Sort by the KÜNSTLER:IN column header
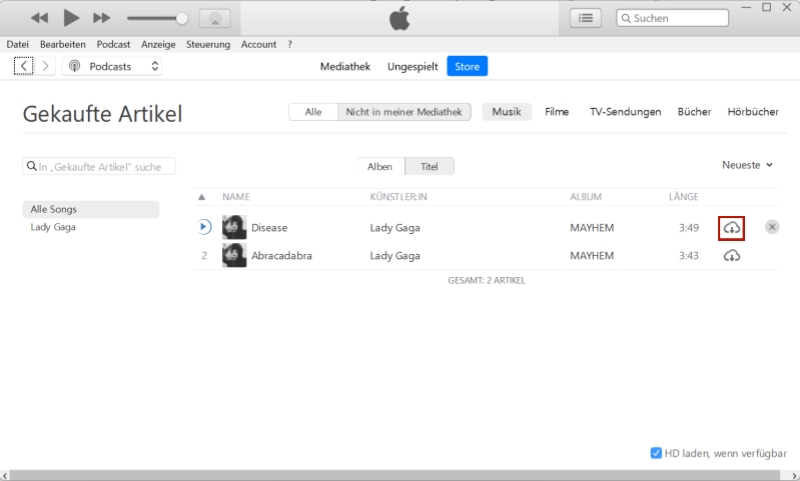This screenshot has height=481, width=800. (x=398, y=197)
